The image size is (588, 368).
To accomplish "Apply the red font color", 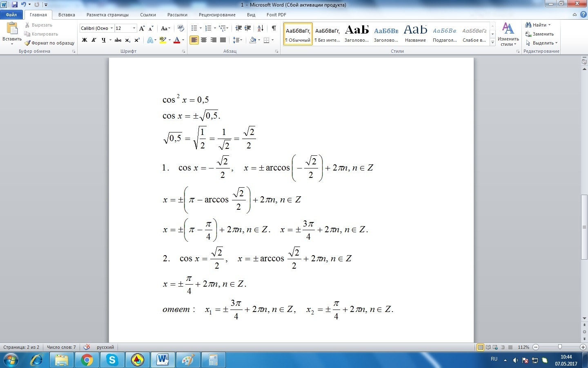I will coord(177,40).
